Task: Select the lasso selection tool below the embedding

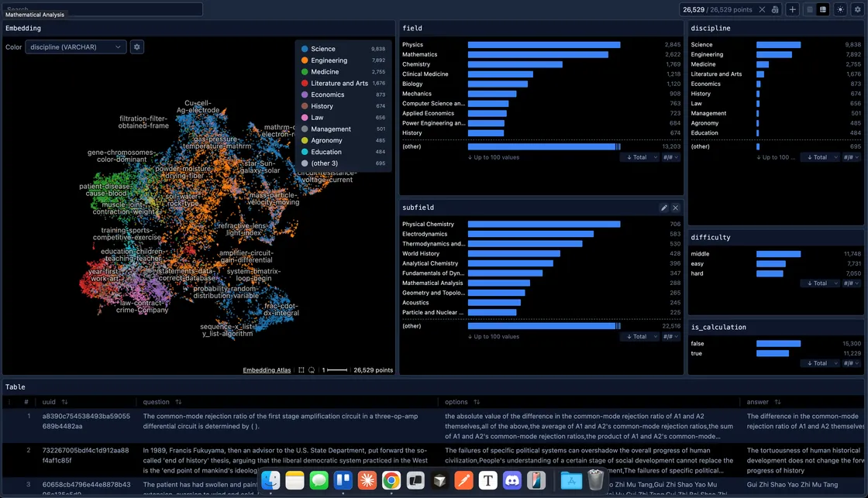Action: (312, 369)
